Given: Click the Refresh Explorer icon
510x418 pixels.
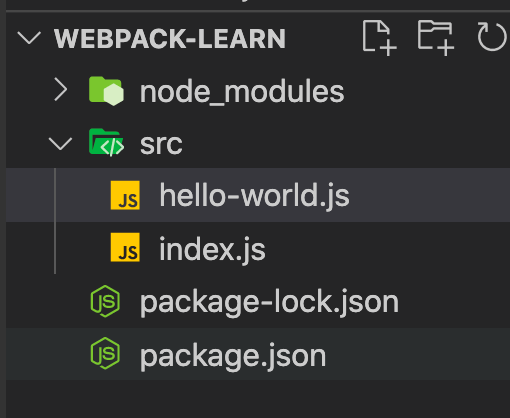Looking at the screenshot, I should coord(492,37).
